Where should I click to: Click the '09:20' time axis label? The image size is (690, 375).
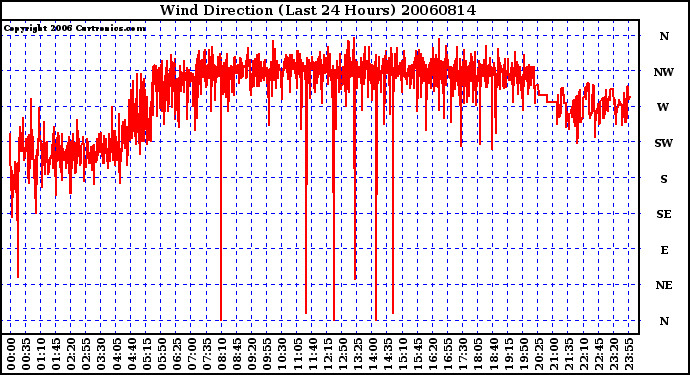click(252, 354)
